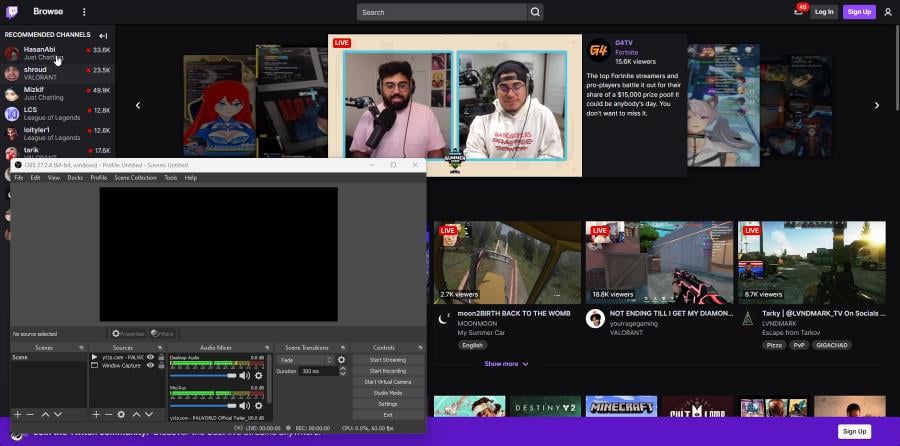
Task: Toggle visibility of yt1s.com media source
Action: (x=150, y=357)
